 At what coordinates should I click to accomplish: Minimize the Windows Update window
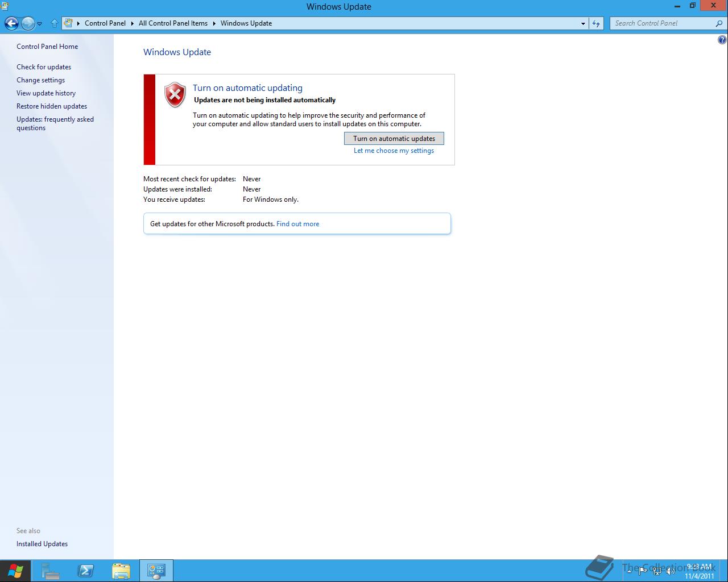[x=677, y=6]
